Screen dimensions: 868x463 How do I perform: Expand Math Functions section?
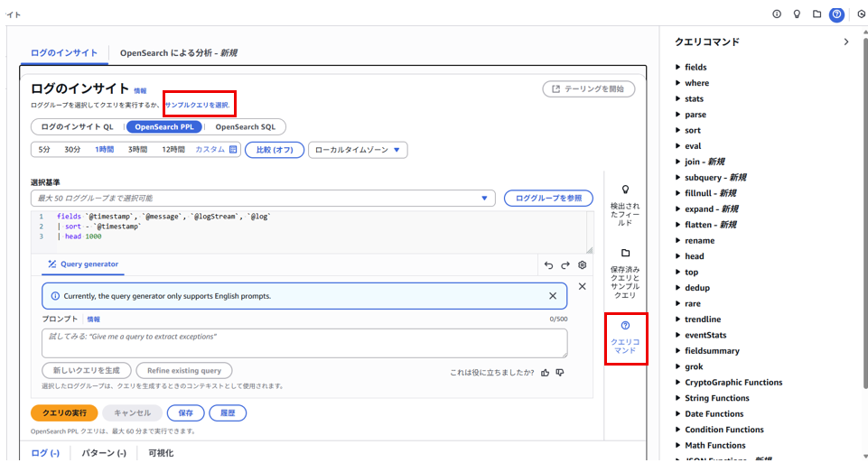tap(711, 445)
